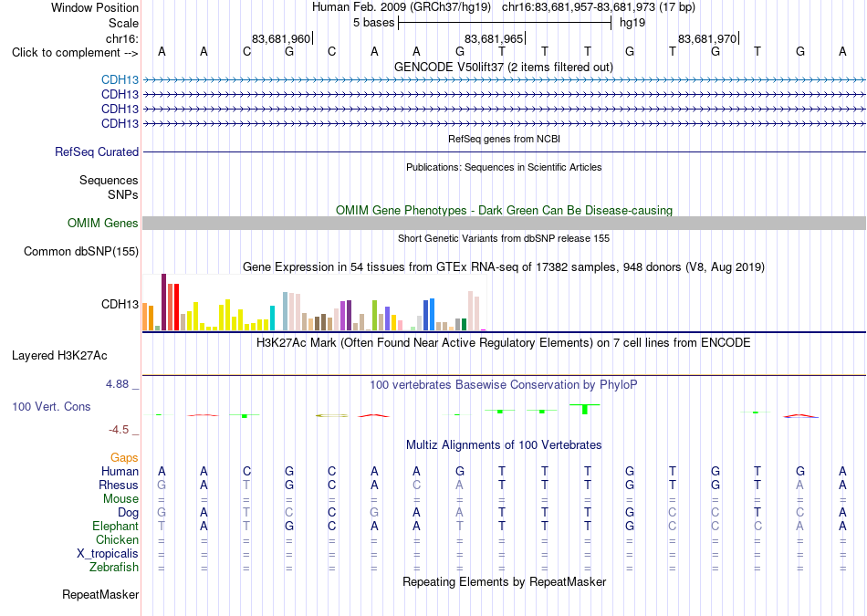The image size is (867, 616).
Task: Click the Window Position label
Action: point(95,7)
